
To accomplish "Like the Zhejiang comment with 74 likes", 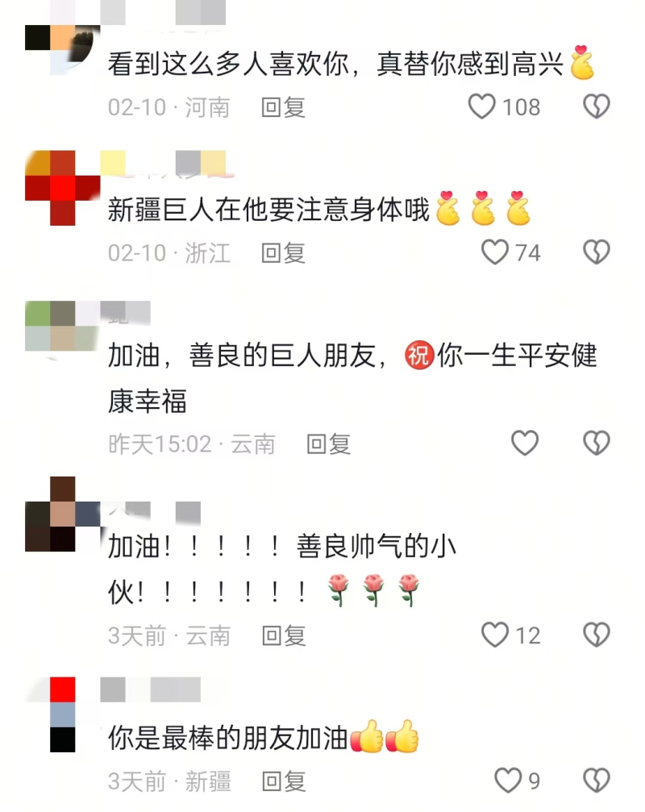I will coord(495,252).
